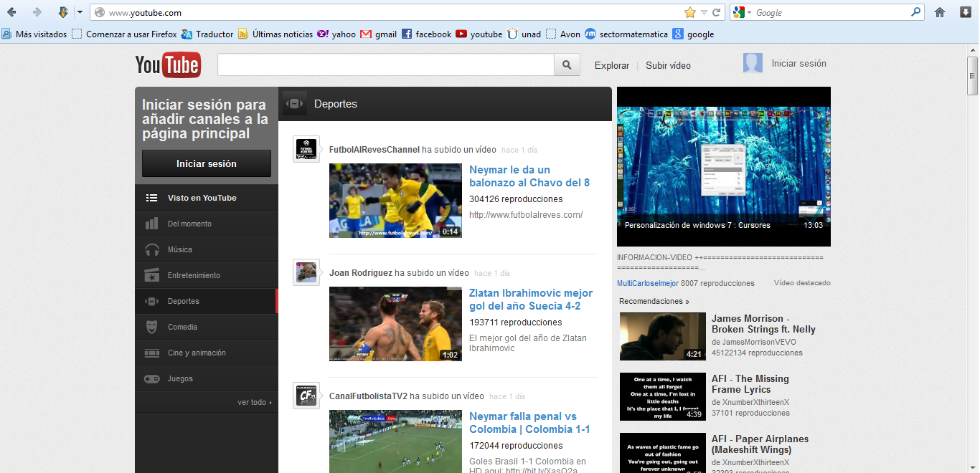
Task: Open the Google search engine selector dropdown
Action: pos(743,12)
